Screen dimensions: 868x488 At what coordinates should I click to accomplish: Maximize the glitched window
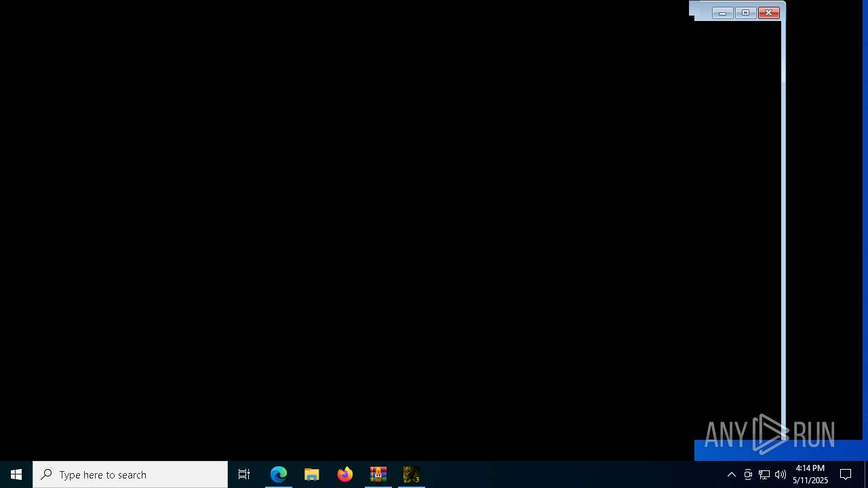coord(745,13)
